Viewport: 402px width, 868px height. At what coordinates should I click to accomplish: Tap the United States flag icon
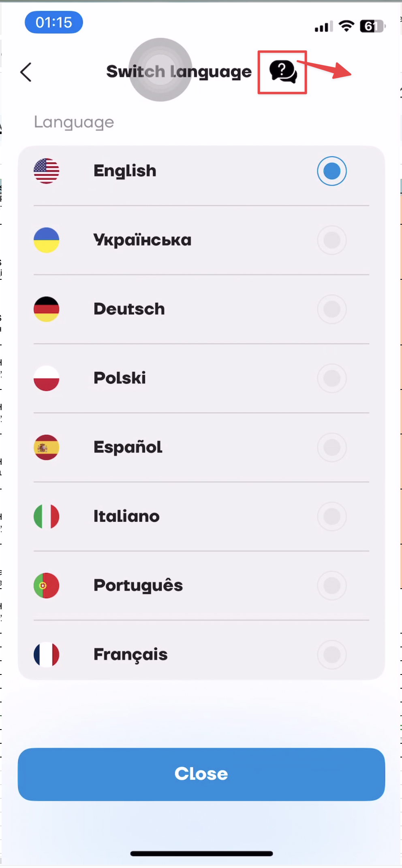(x=46, y=171)
